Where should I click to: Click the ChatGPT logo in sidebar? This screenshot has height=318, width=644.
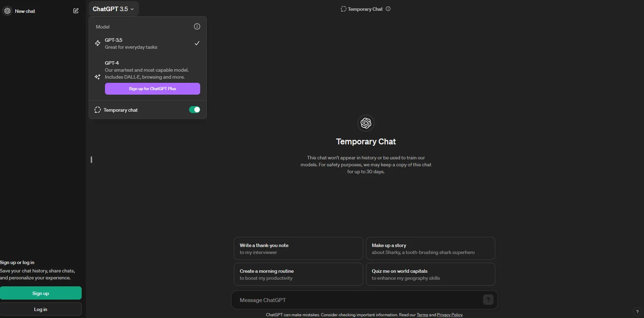point(7,11)
